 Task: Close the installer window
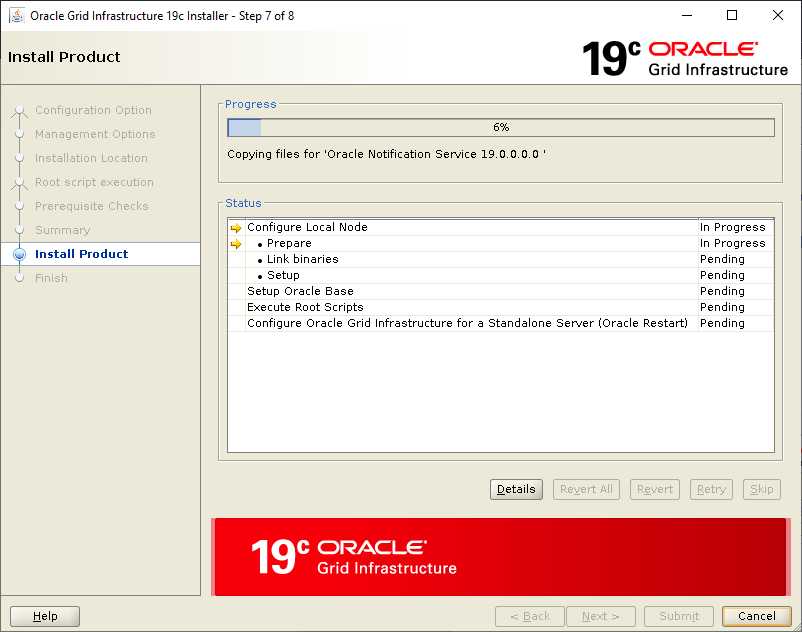coord(777,15)
